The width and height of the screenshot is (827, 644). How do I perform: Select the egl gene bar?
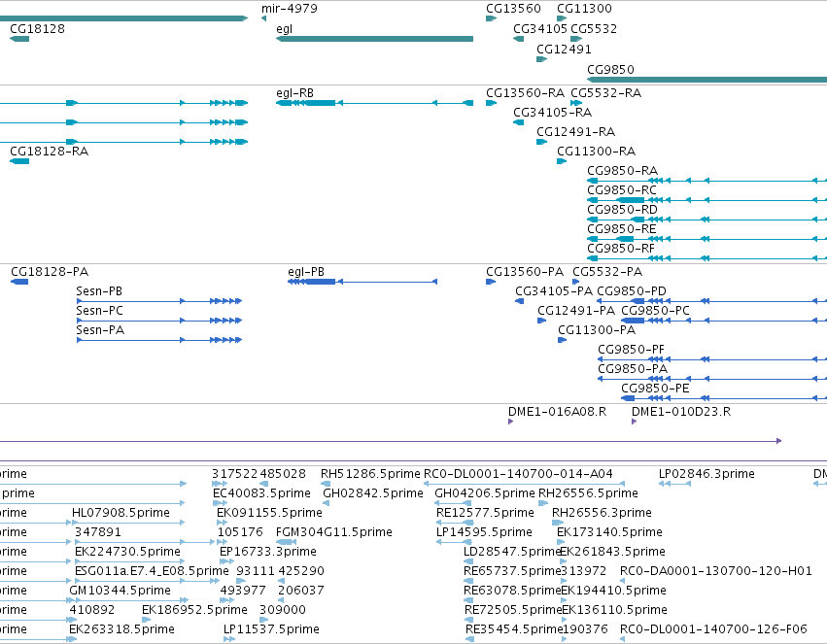click(374, 39)
